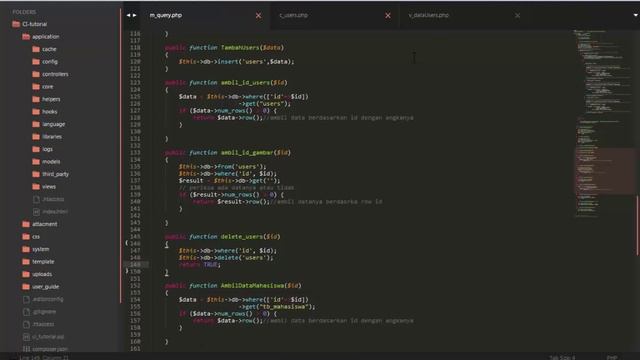640x360 pixels.
Task: Click the function ambil_id_gambar declaration line
Action: tap(228, 153)
